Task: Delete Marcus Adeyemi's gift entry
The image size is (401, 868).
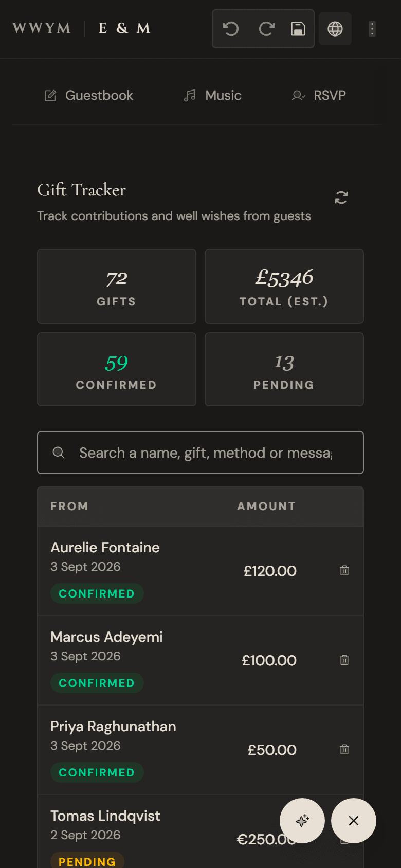Action: click(344, 660)
